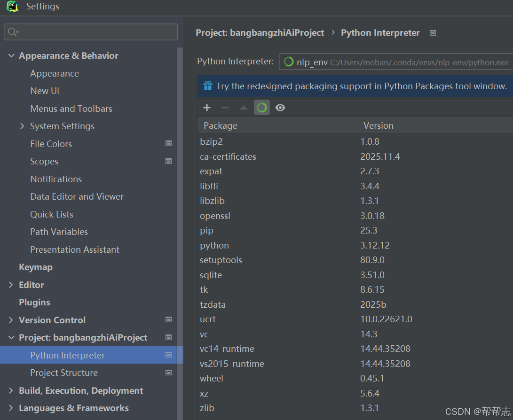
Task: Open Notifications settings
Action: (x=56, y=179)
